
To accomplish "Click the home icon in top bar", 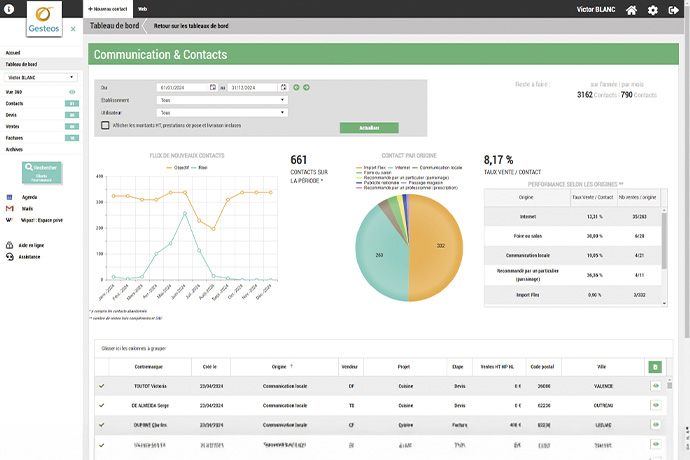I will click(x=631, y=10).
